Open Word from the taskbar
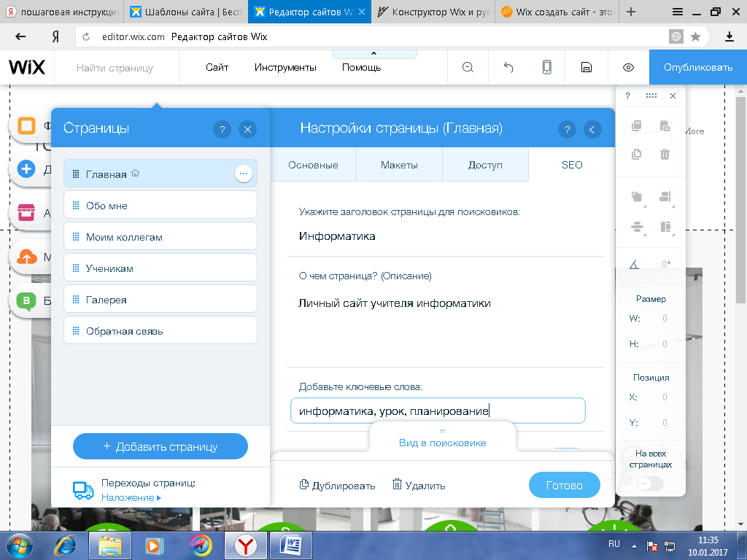747x560 pixels. click(291, 545)
